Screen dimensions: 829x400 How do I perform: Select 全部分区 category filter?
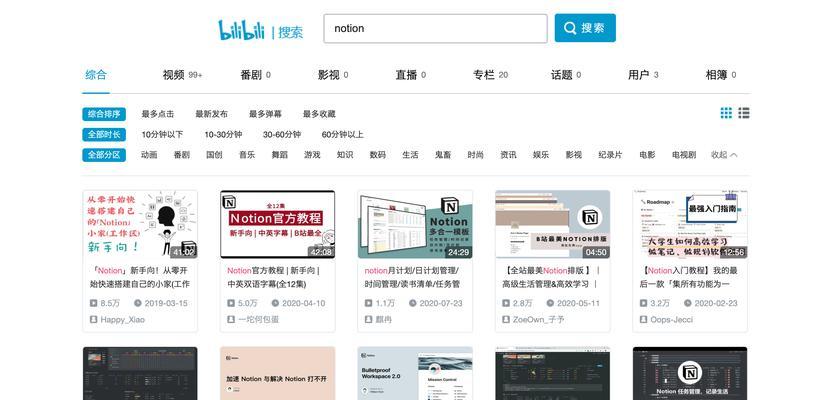104,155
